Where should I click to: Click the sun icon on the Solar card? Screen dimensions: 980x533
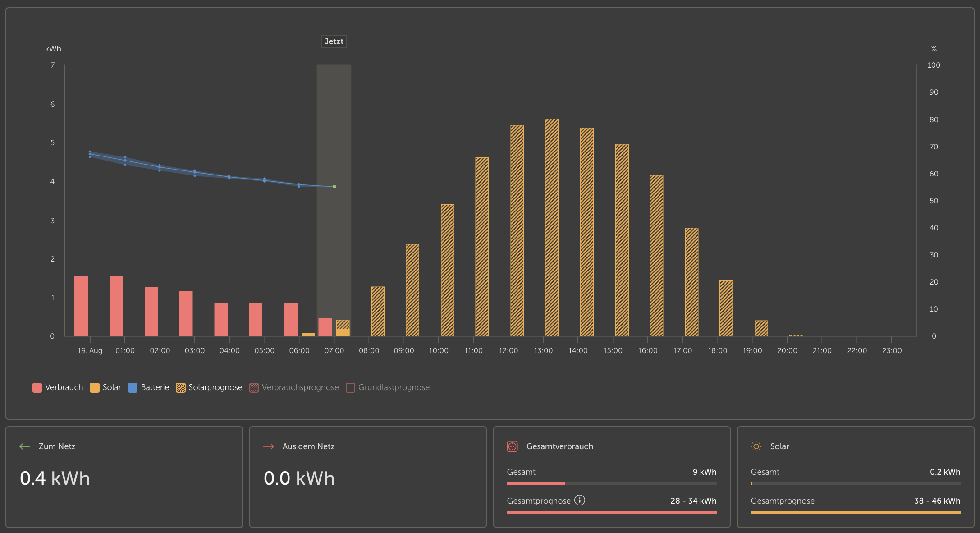756,446
